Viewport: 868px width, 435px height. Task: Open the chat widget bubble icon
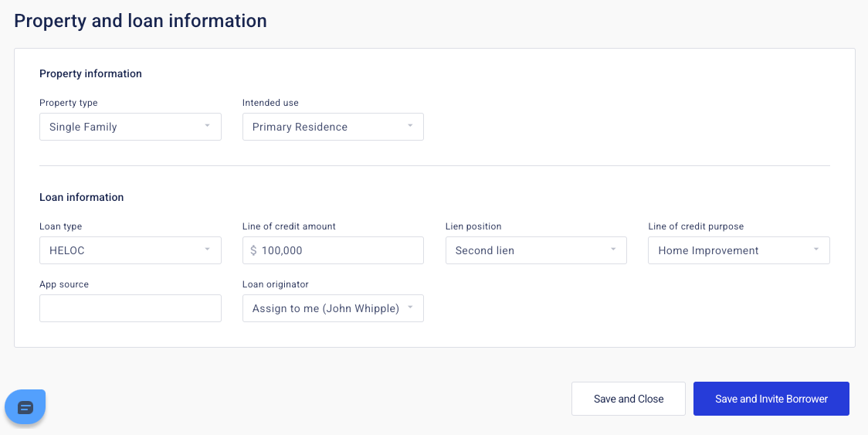pos(25,407)
